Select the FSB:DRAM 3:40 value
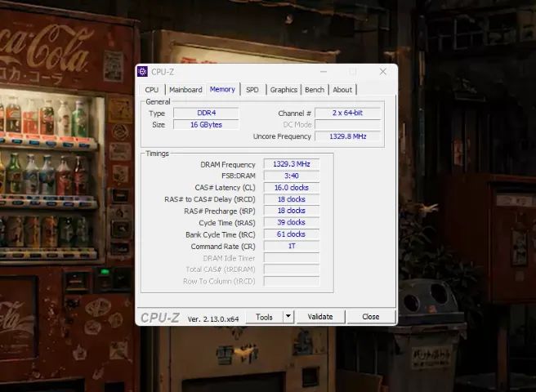 [292, 176]
